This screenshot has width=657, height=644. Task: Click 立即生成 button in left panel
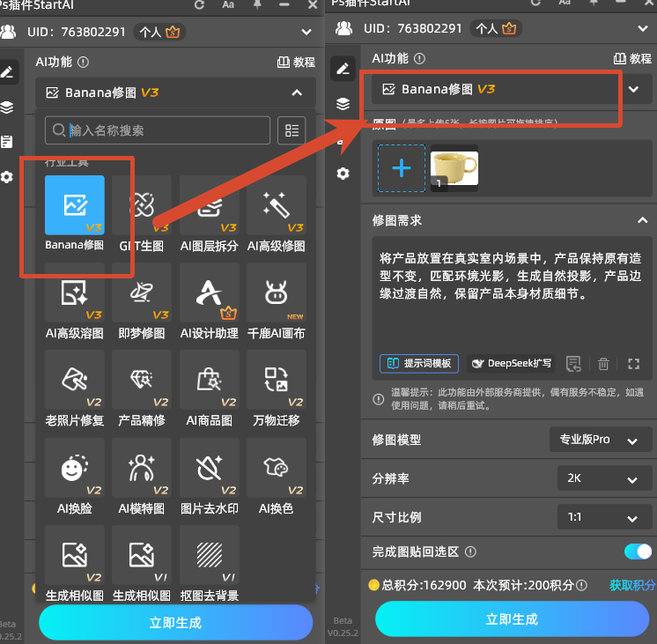[175, 622]
